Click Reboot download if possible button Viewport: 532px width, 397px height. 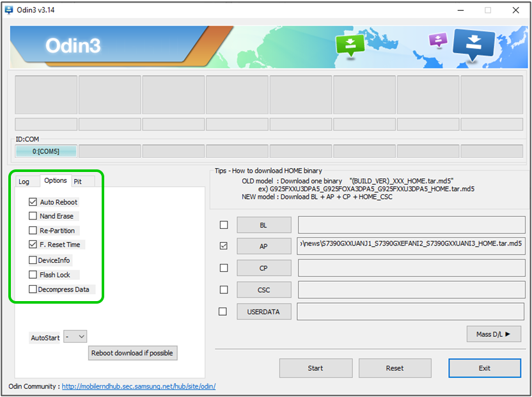[x=132, y=353]
